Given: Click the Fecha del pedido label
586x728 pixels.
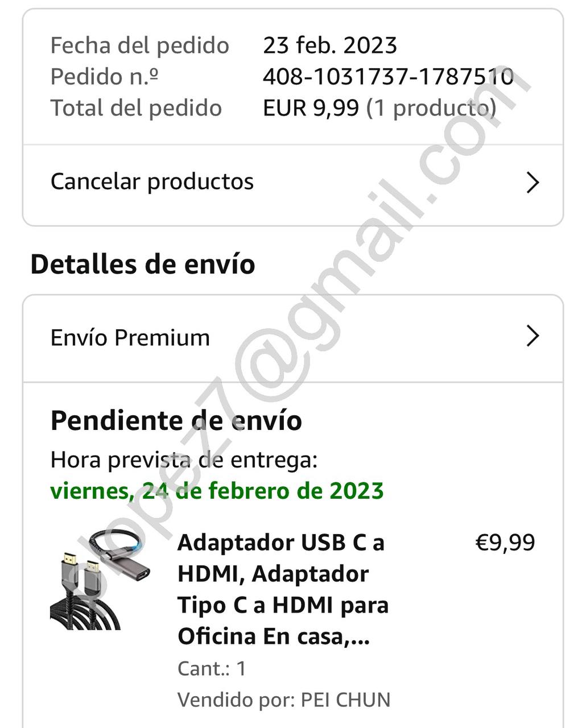Looking at the screenshot, I should click(x=140, y=45).
